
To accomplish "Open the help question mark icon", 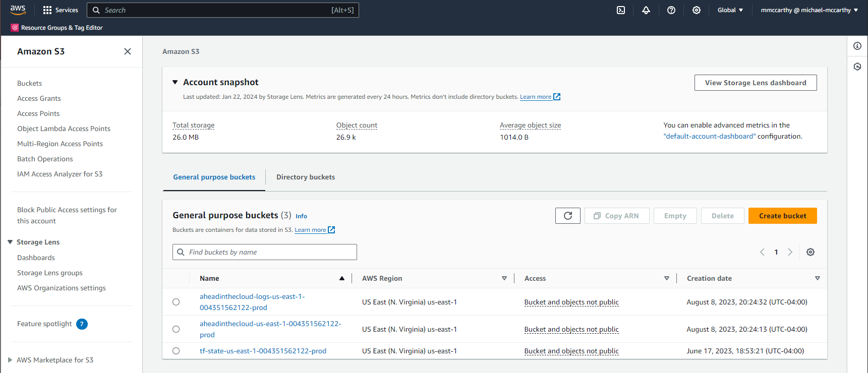I will (671, 10).
